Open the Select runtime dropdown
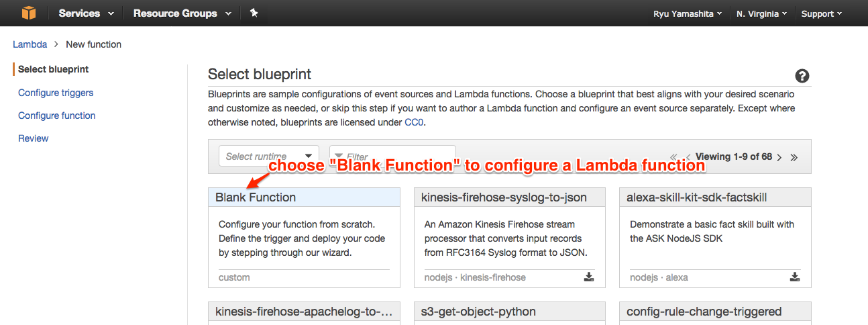 pyautogui.click(x=269, y=156)
